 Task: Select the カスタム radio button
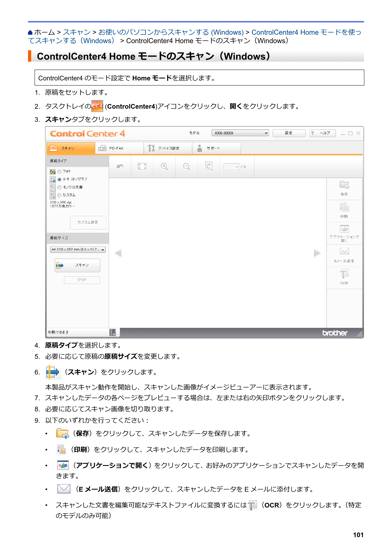pos(59,195)
